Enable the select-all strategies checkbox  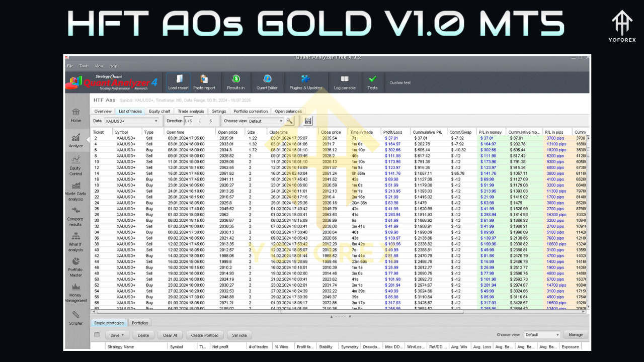pyautogui.click(x=96, y=335)
